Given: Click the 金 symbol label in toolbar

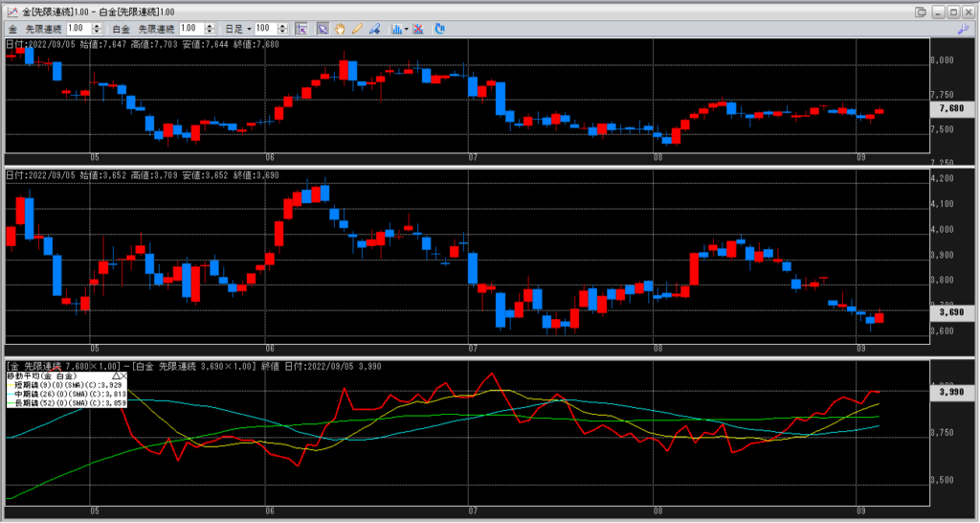Looking at the screenshot, I should (x=12, y=29).
